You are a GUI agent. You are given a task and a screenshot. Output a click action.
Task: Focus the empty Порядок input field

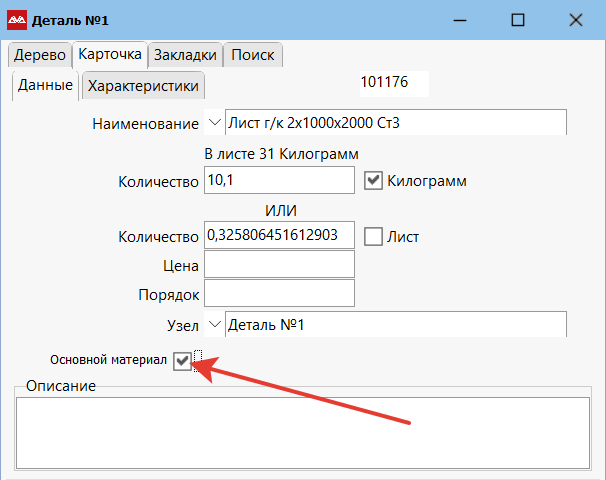click(279, 294)
